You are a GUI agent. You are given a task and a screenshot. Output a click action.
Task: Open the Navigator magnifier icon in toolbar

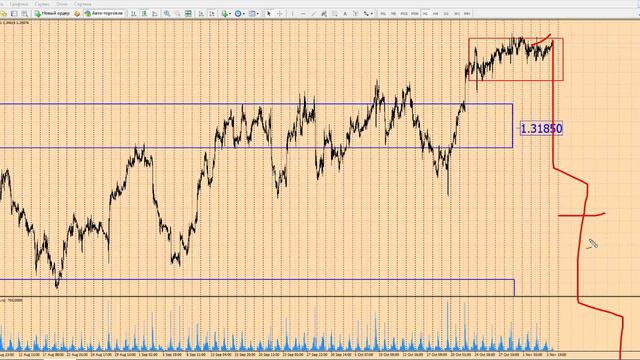24,13
